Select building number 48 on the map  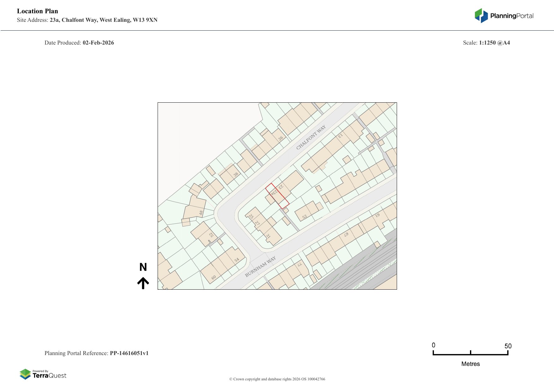[201, 213]
